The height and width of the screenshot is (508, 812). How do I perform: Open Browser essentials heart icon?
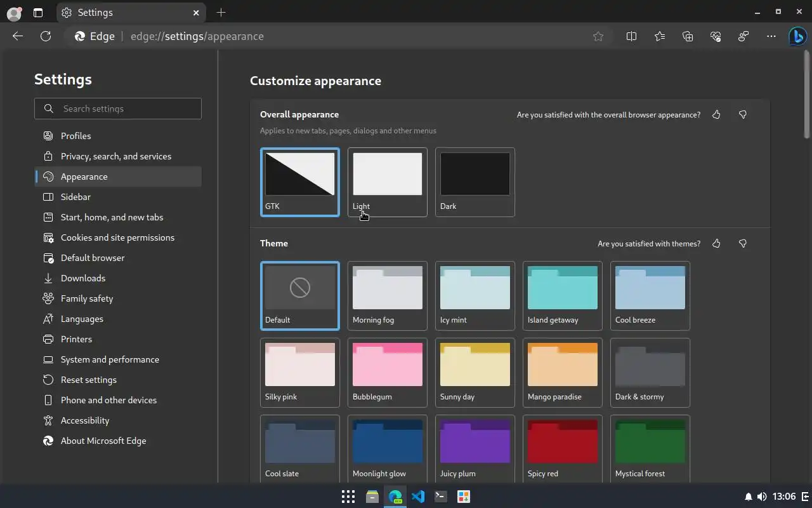(716, 36)
